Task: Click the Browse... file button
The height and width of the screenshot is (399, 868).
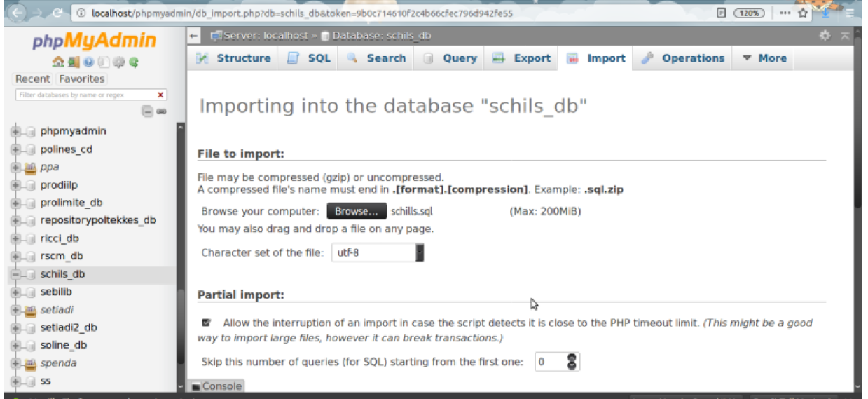Action: [357, 211]
